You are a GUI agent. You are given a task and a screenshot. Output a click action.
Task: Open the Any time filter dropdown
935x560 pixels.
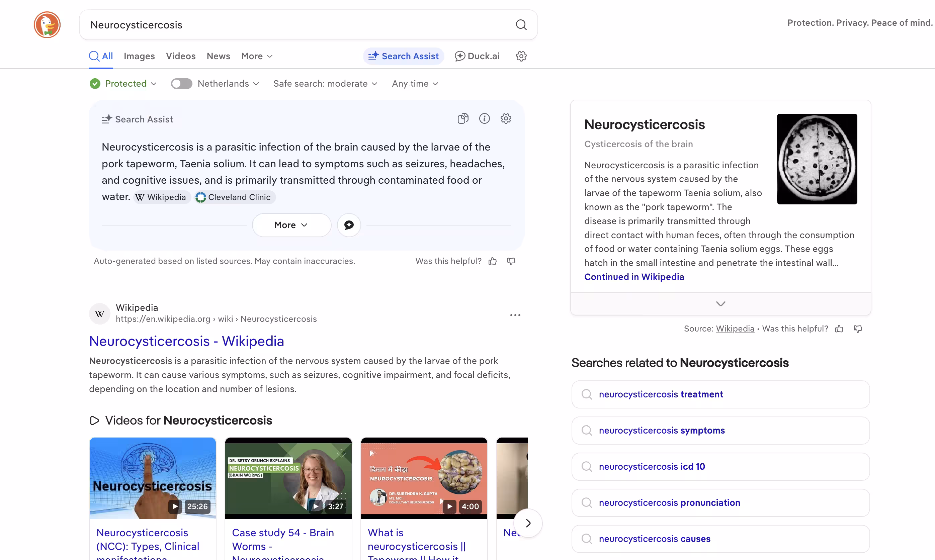[x=414, y=83]
